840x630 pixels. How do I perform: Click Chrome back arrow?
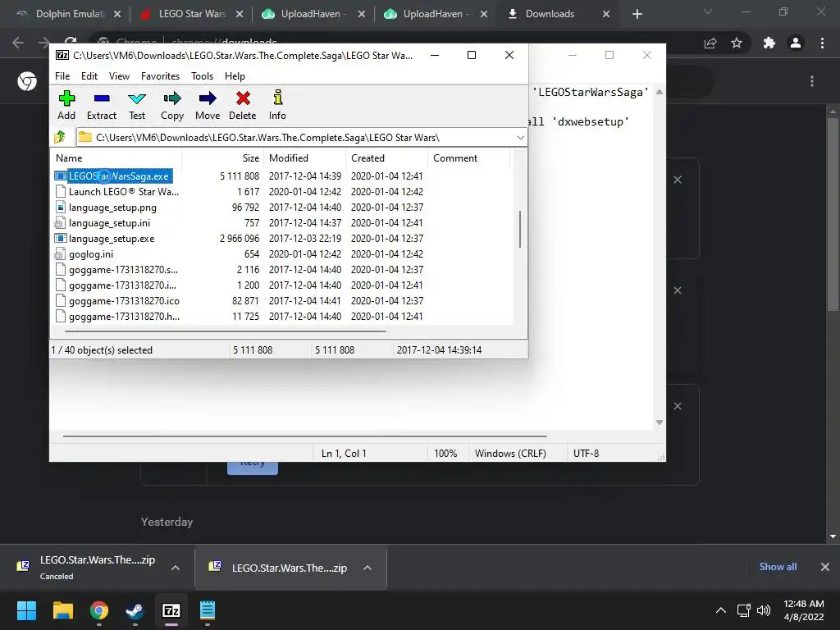(18, 43)
